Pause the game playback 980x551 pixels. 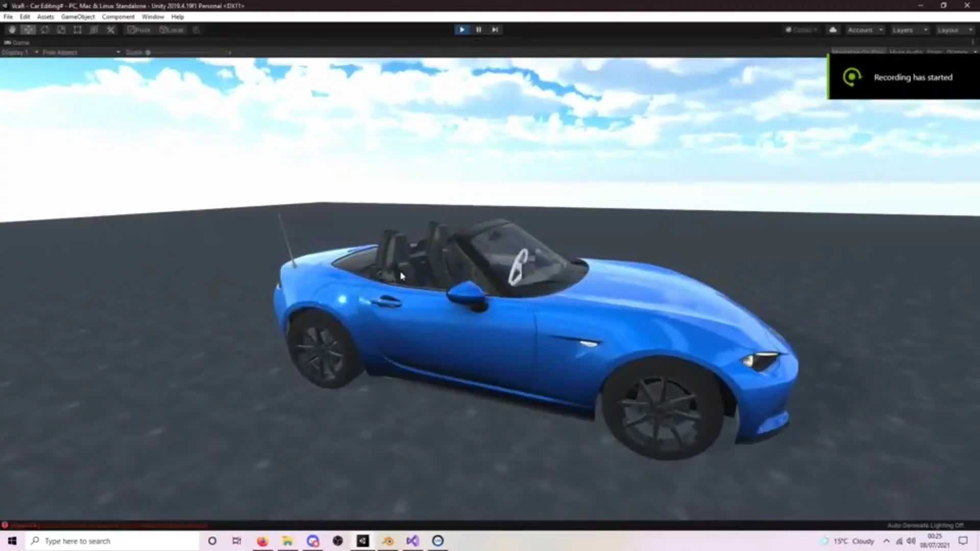(x=478, y=30)
